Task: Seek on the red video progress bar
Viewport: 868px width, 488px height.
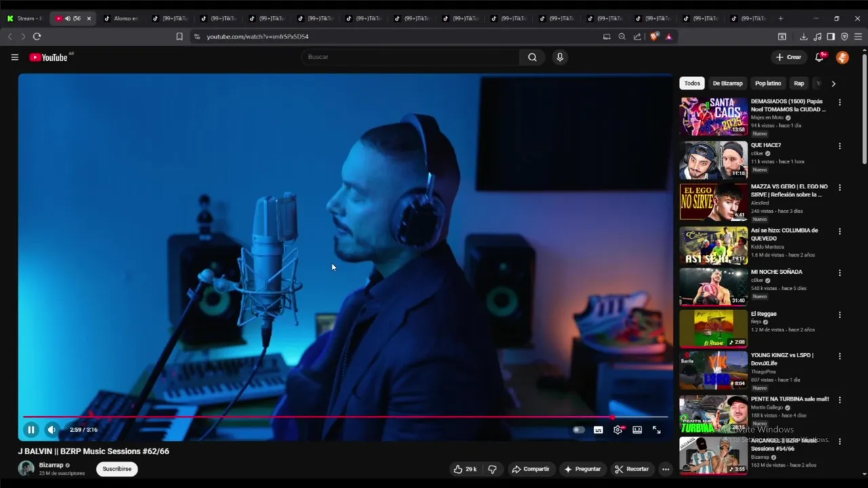Action: coord(345,417)
